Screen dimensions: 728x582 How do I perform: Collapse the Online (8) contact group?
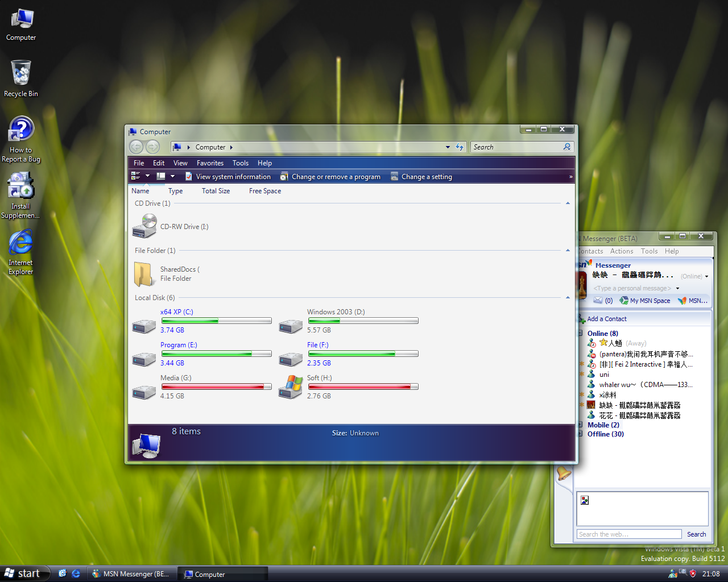581,334
